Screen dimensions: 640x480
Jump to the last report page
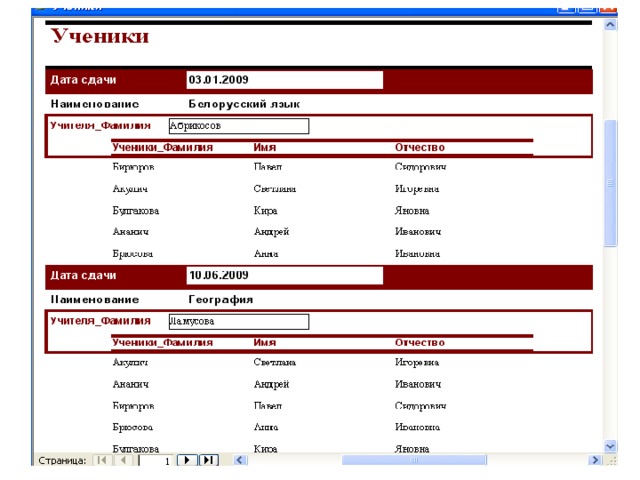(x=209, y=460)
